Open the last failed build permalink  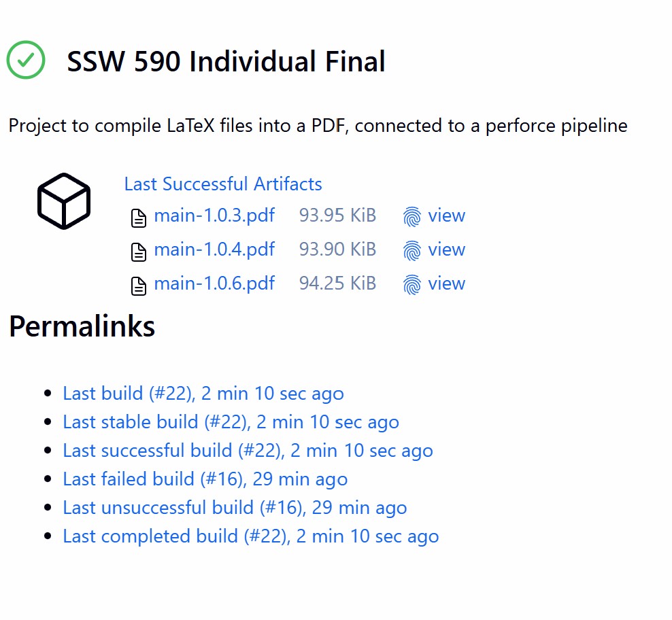pos(204,479)
